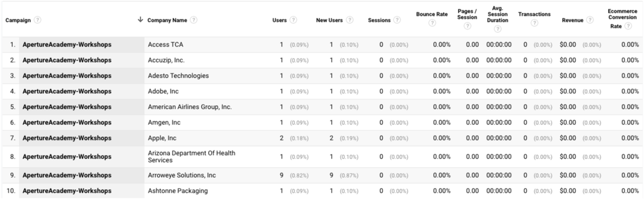
Task: Sort table by Users column header
Action: (x=280, y=20)
